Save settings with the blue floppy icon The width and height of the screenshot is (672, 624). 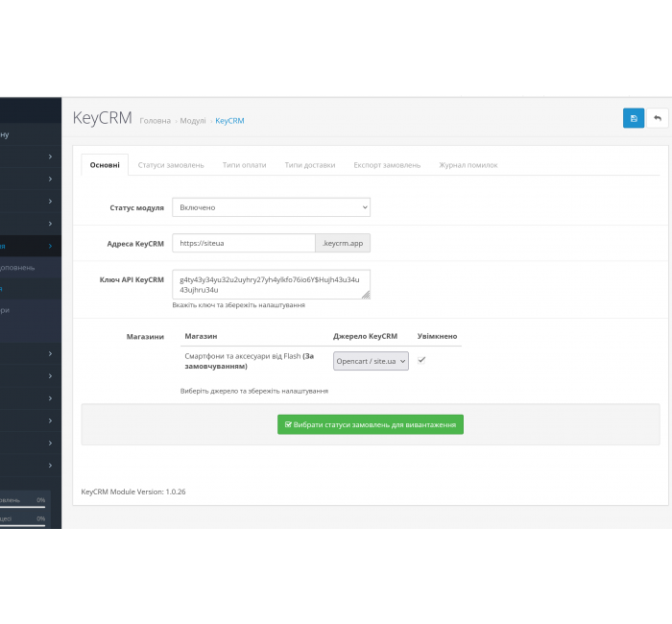coord(634,118)
